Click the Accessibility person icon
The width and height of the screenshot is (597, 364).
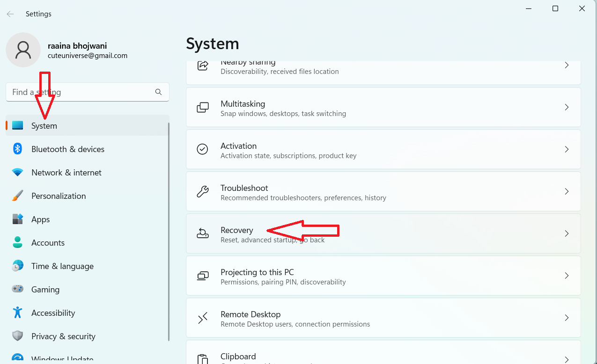coord(18,313)
